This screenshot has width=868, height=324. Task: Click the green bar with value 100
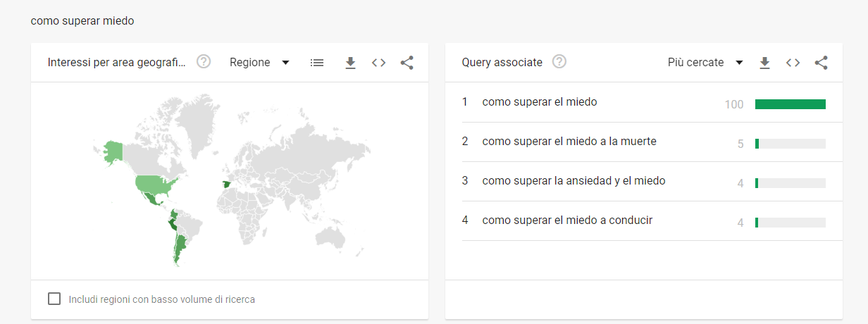(790, 104)
